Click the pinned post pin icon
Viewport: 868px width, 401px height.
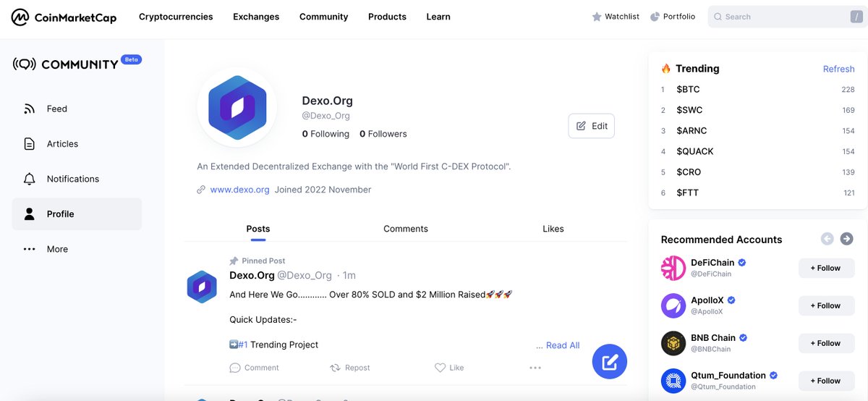[x=234, y=261]
